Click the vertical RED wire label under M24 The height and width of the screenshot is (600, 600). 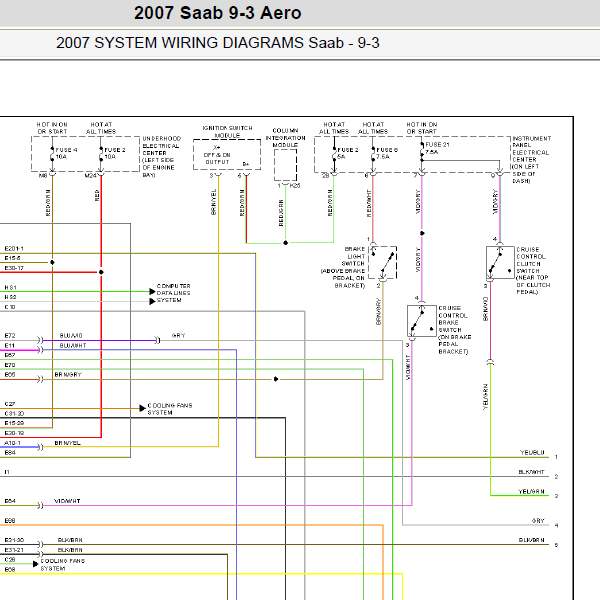97,195
